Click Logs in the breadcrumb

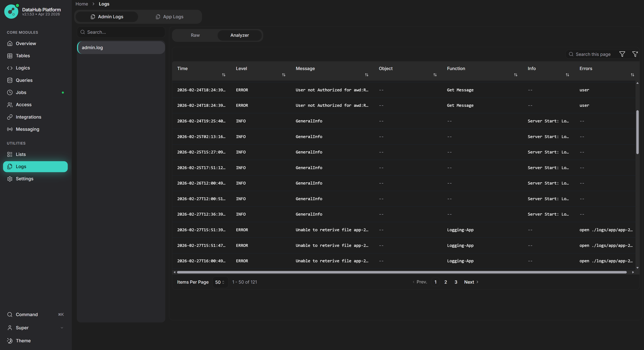click(104, 4)
